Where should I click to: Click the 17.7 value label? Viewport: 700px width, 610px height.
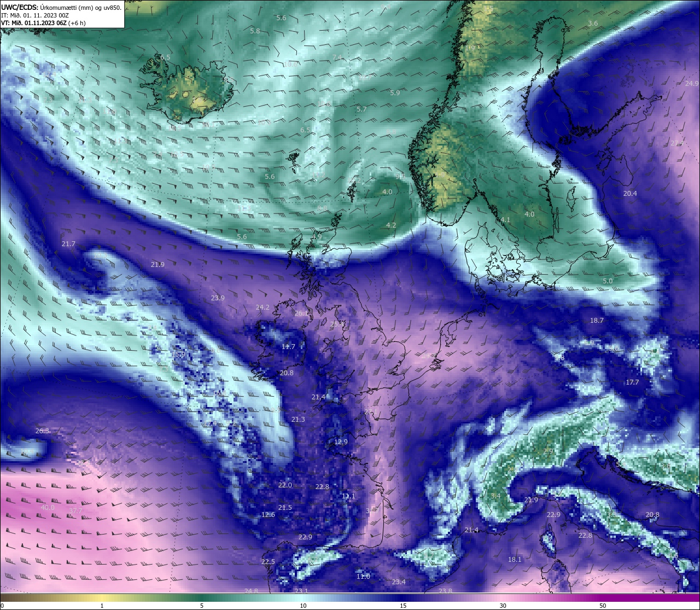click(632, 382)
